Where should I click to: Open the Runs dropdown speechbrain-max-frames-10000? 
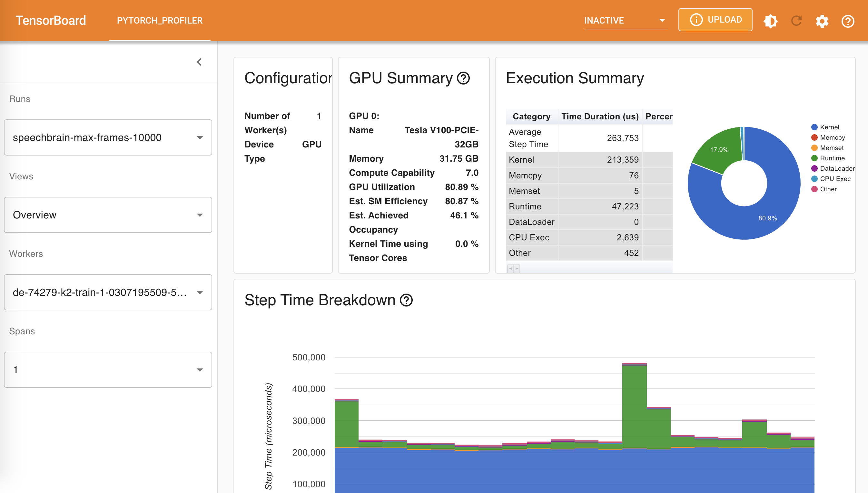pyautogui.click(x=108, y=137)
